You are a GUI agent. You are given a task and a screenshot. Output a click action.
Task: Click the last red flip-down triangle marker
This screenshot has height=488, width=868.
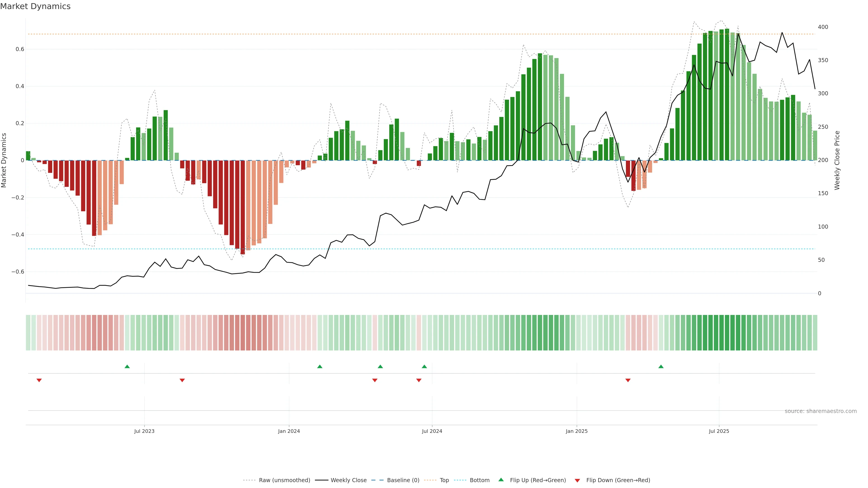[x=628, y=380]
